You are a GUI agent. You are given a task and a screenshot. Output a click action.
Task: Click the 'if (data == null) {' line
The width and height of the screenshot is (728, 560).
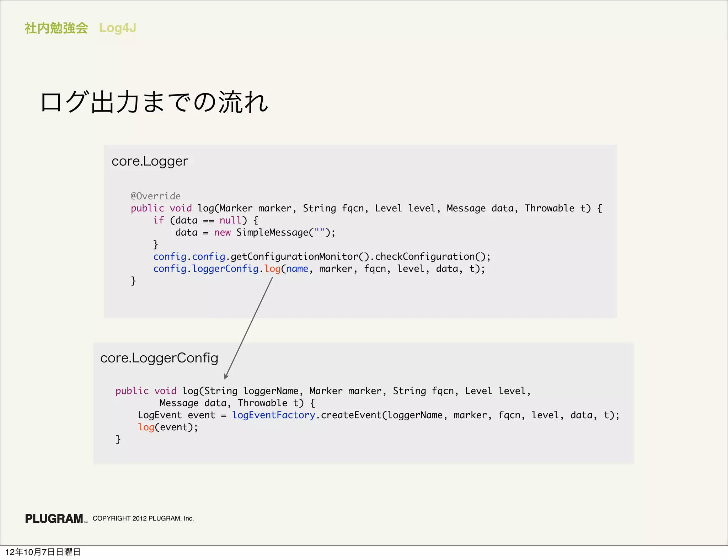click(206, 221)
